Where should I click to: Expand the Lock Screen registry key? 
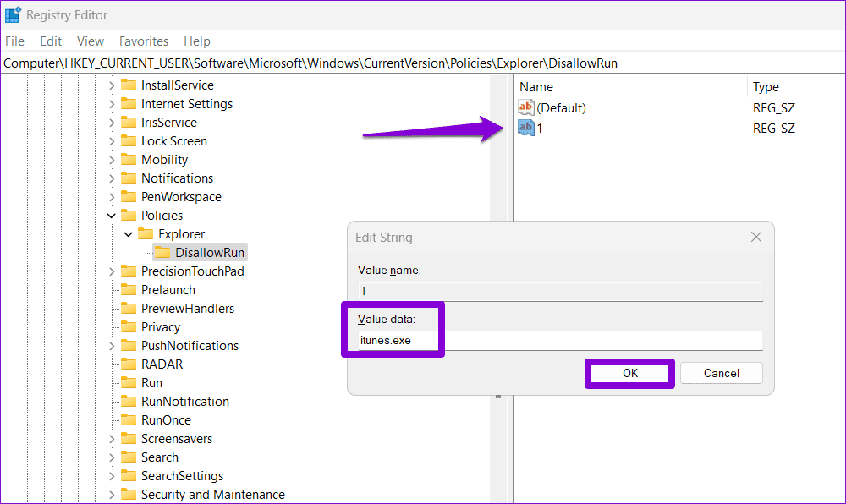click(111, 140)
